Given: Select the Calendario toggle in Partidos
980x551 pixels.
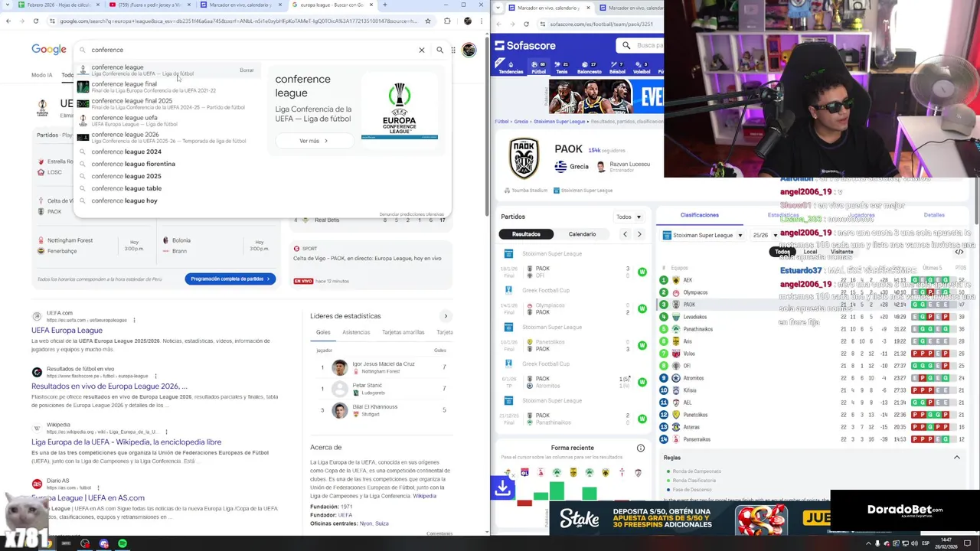Looking at the screenshot, I should (582, 234).
